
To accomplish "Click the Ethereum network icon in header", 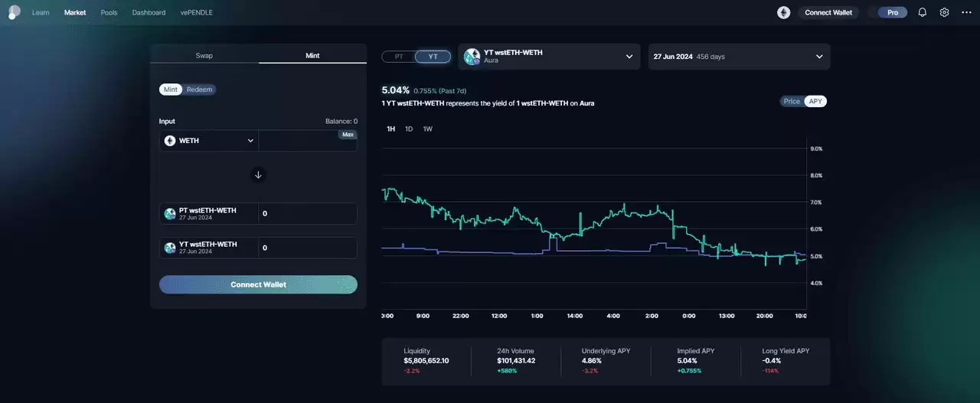I will pos(783,12).
